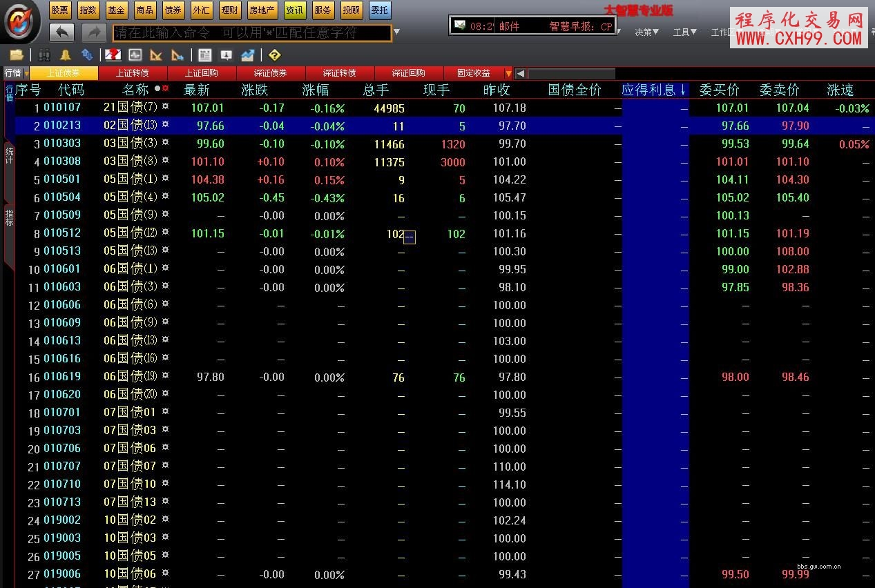Viewport: 875px width, 588px height.
Task: Click the rising trend chart icon
Action: pyautogui.click(x=247, y=55)
